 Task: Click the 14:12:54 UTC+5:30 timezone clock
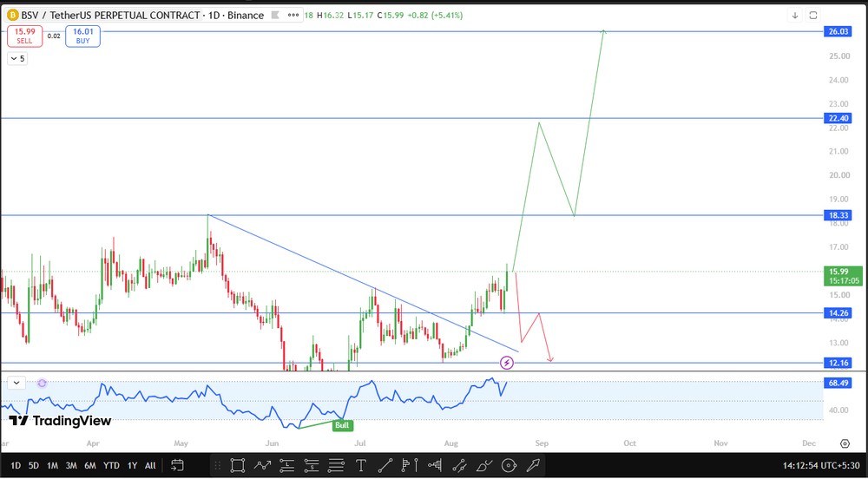pos(821,466)
